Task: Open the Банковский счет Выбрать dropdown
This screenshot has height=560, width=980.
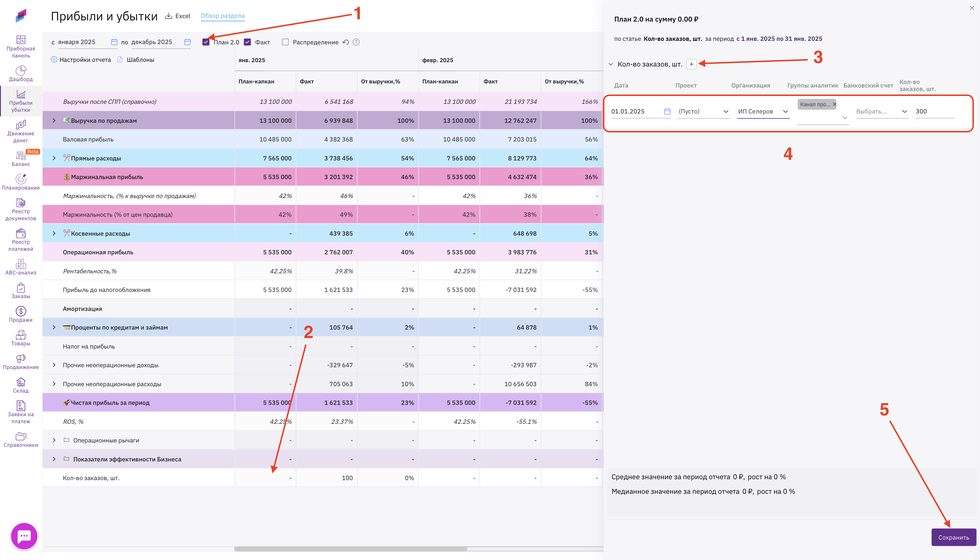Action: [881, 111]
